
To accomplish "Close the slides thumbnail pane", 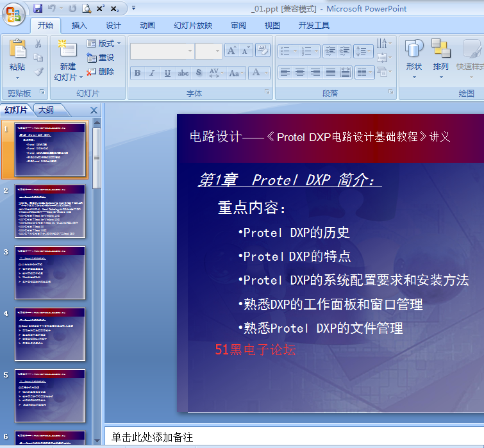I will tap(94, 110).
